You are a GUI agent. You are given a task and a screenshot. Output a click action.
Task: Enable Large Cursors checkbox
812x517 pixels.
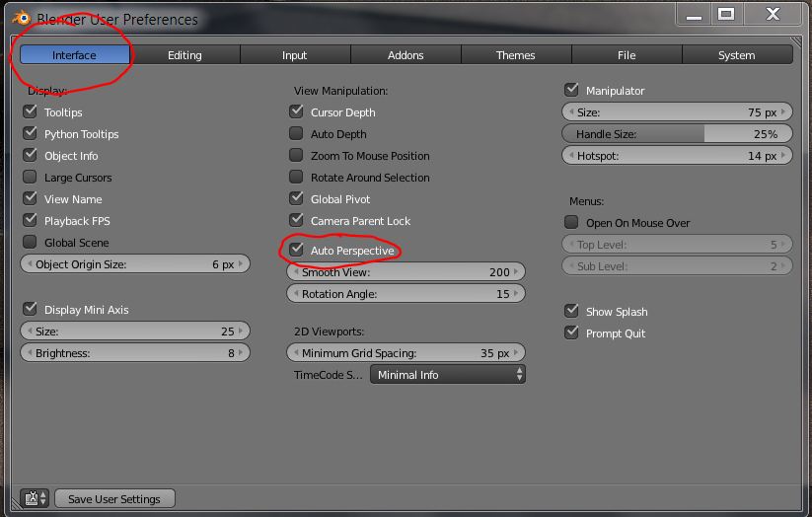tap(30, 178)
